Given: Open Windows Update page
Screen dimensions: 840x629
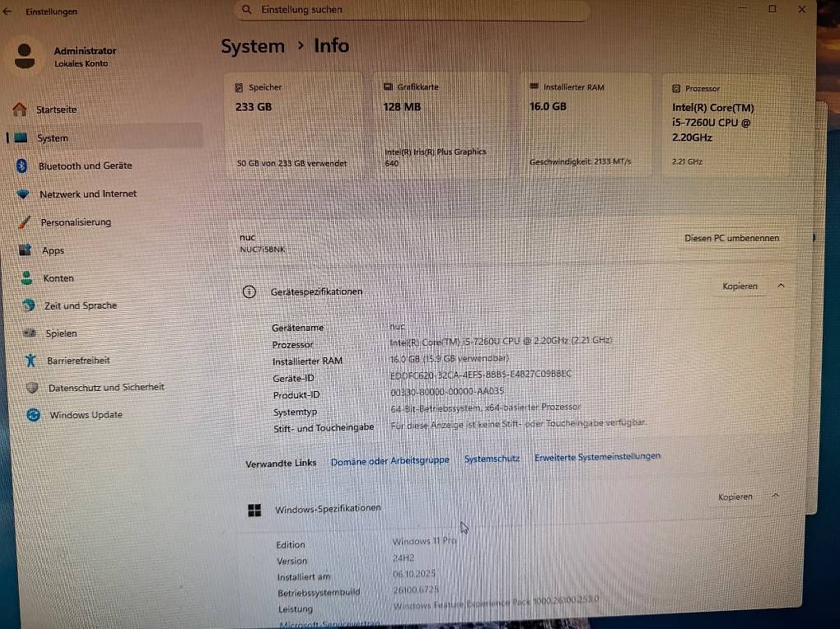Looking at the screenshot, I should pyautogui.click(x=86, y=415).
